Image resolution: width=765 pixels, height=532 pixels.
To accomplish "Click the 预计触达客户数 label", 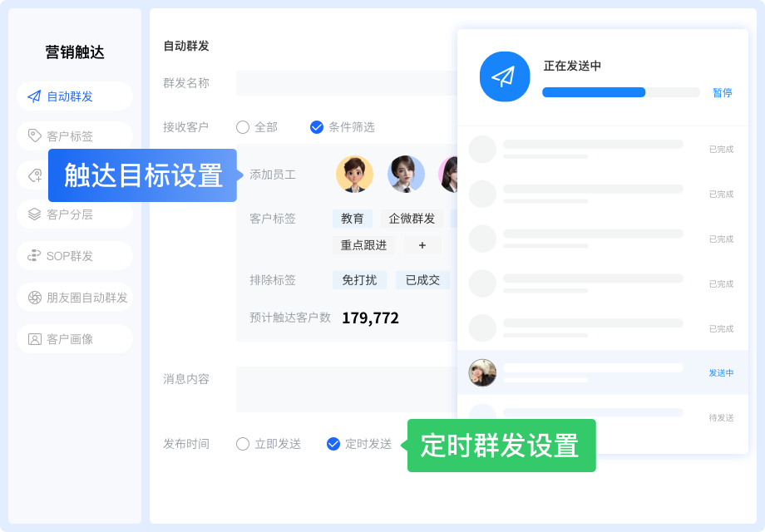I will click(x=290, y=318).
